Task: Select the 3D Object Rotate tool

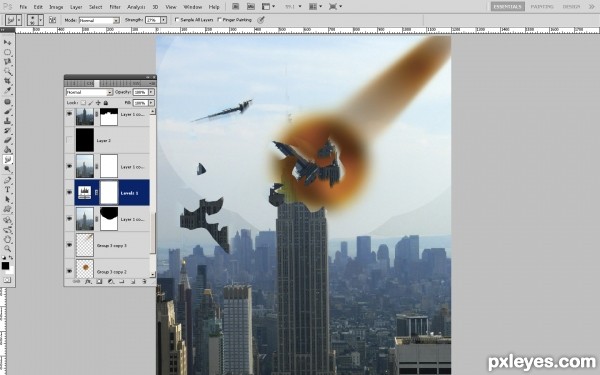Action: tap(7, 220)
